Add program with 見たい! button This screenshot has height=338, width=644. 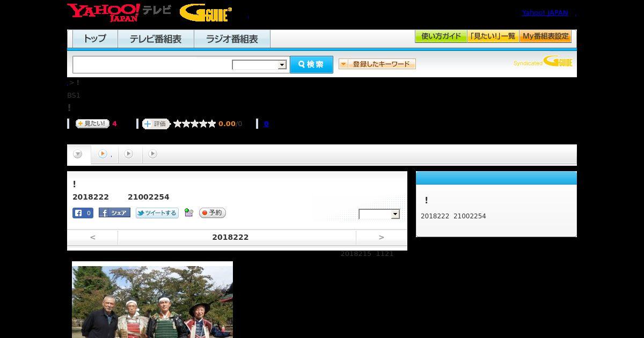tap(92, 124)
